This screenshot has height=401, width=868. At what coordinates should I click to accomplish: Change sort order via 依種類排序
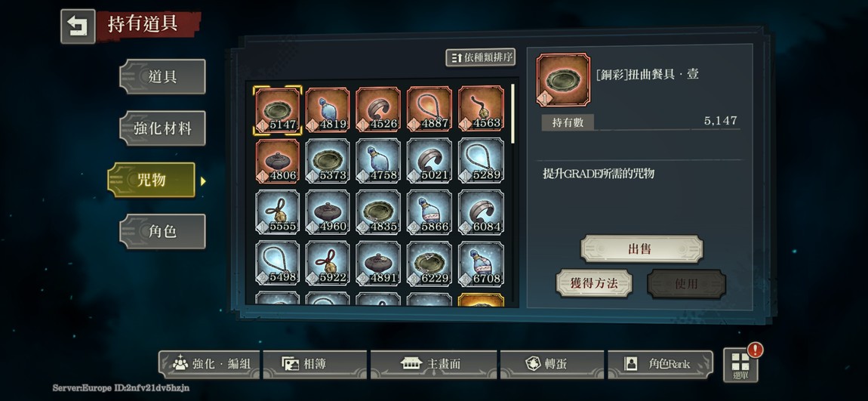481,57
